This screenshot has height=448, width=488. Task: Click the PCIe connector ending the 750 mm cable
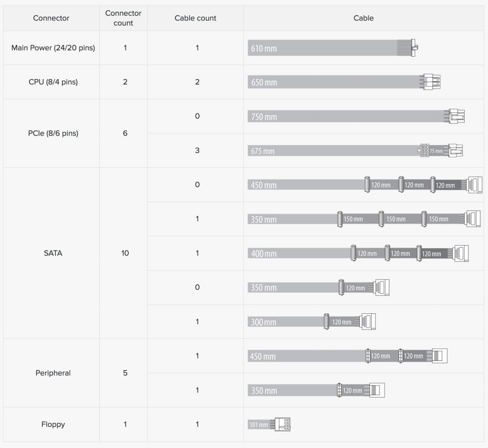457,116
